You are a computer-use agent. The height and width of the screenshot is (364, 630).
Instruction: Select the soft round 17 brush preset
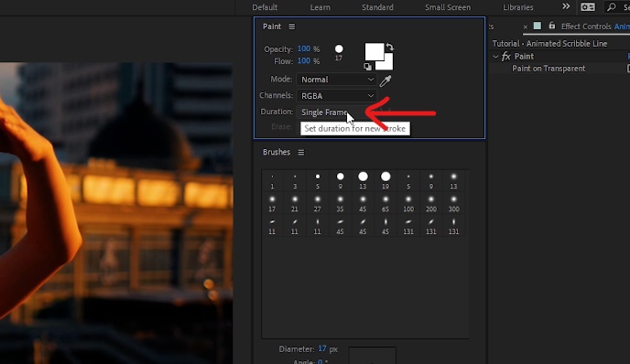(272, 203)
